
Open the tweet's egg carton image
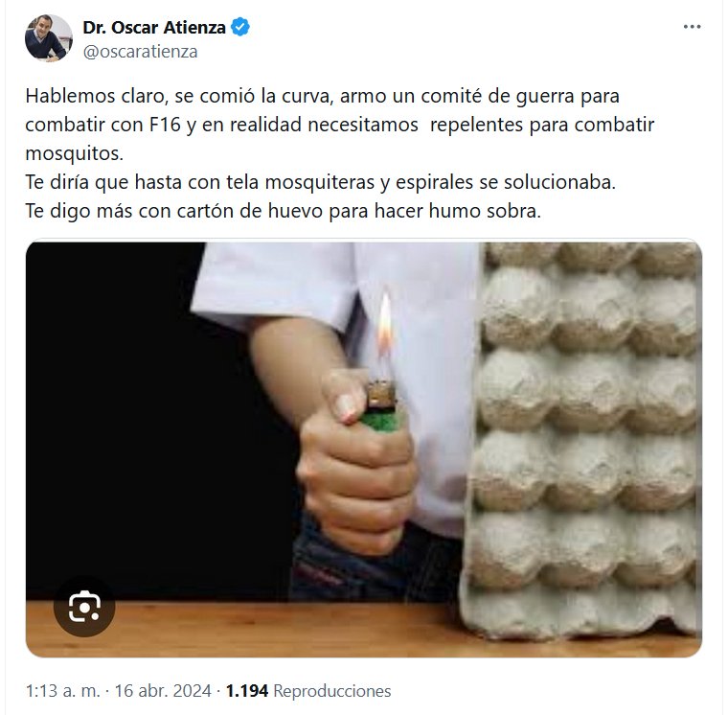coord(364,450)
